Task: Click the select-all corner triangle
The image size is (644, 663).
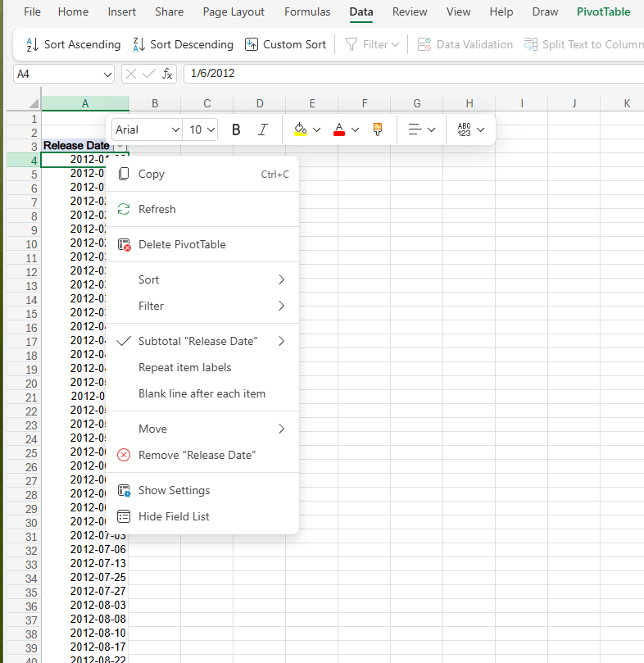Action: pyautogui.click(x=34, y=103)
